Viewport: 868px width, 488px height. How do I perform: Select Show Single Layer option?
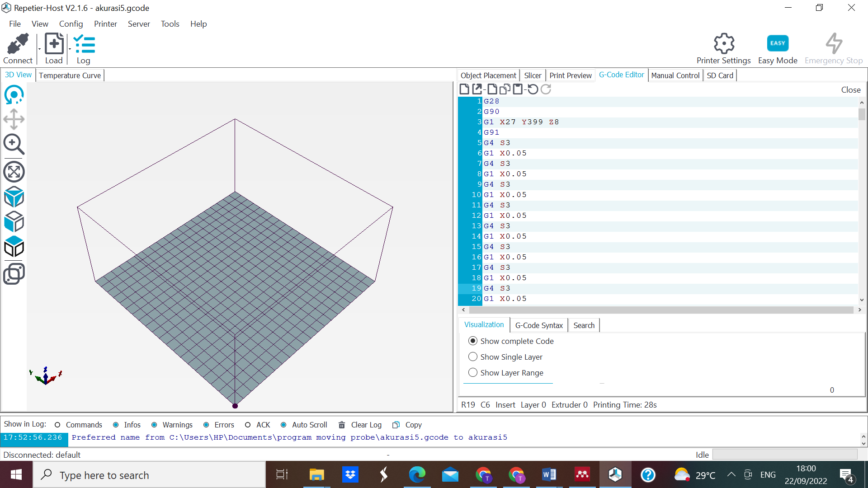coord(473,357)
